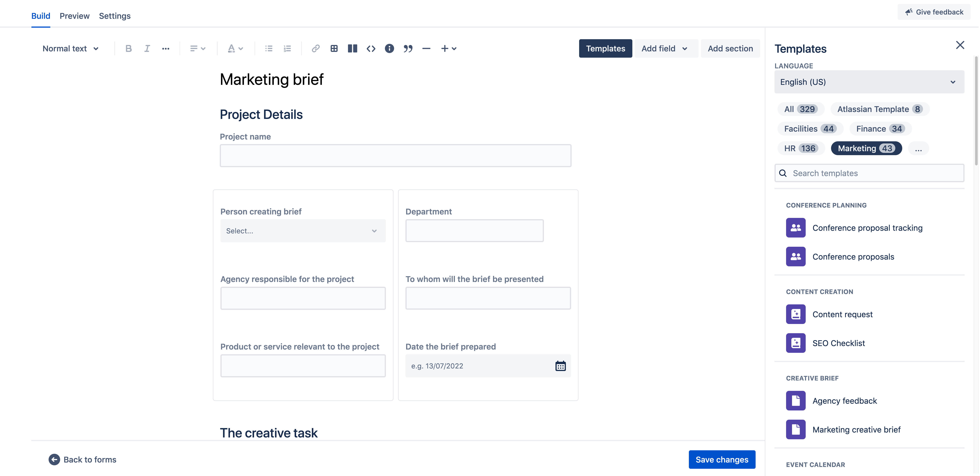
Task: Click the Project name input field
Action: (395, 155)
